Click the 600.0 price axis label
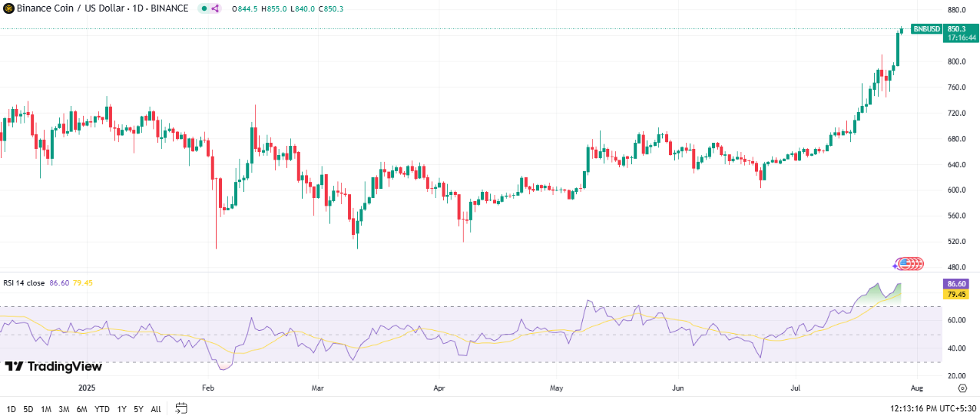This screenshot has height=416, width=980. click(x=957, y=190)
